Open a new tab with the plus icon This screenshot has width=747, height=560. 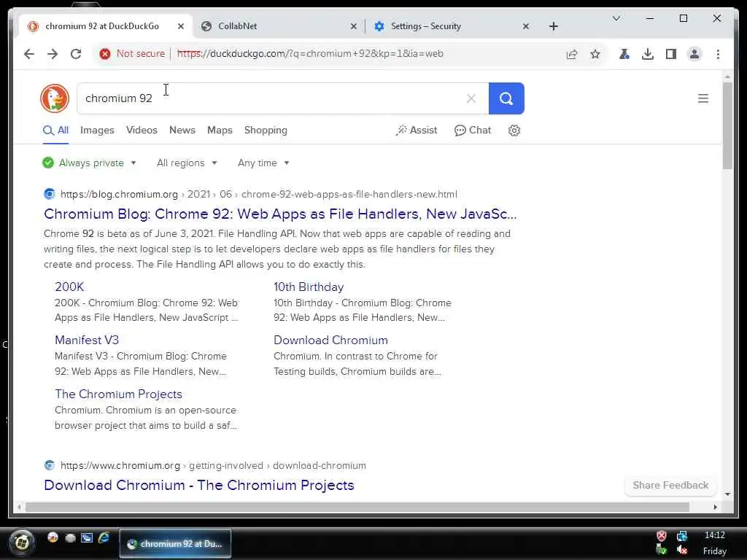(554, 27)
